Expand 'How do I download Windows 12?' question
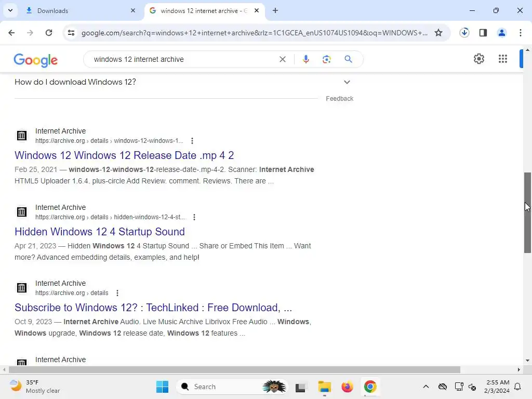Screen dimensions: 532x399 (x=183, y=82)
